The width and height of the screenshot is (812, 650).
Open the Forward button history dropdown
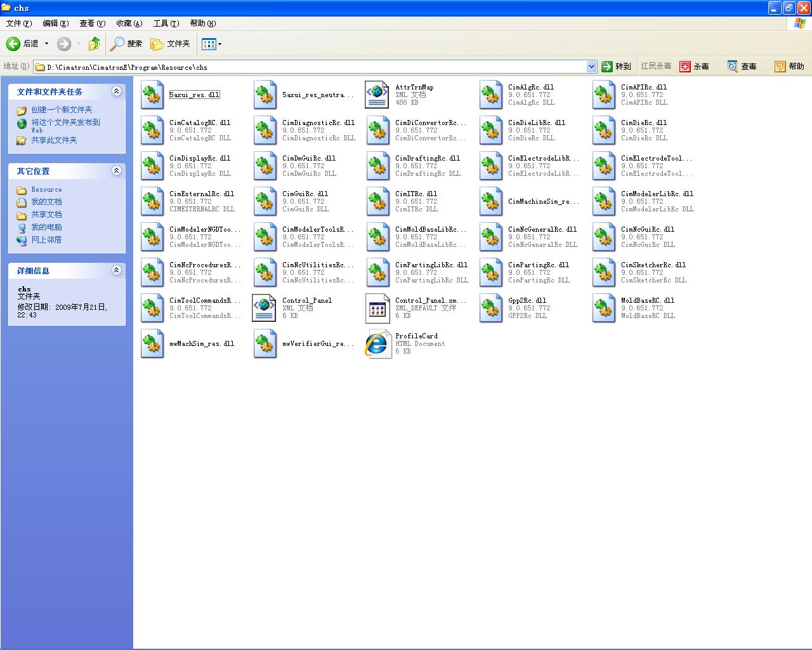coord(79,44)
